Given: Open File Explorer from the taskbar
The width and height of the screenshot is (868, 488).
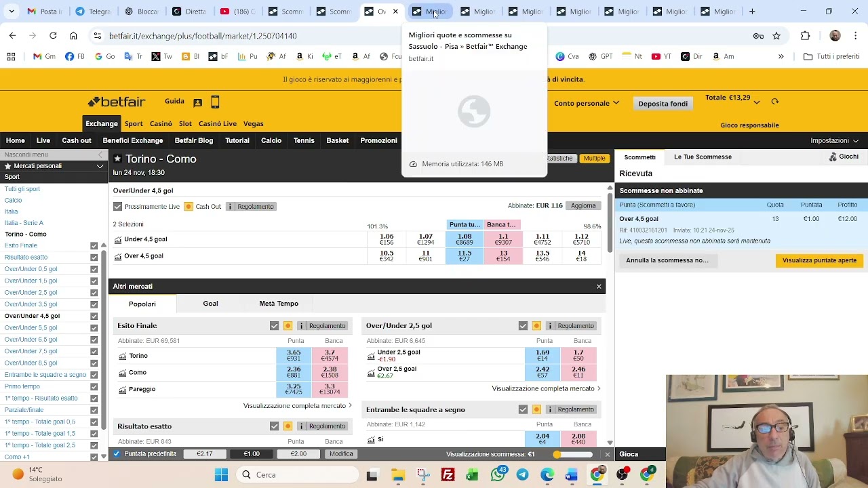Looking at the screenshot, I should coord(398,474).
